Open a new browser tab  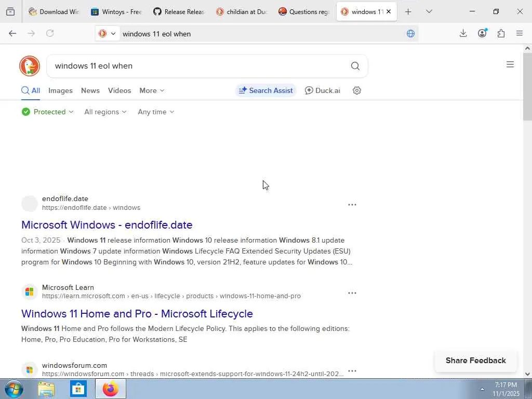pos(408,12)
